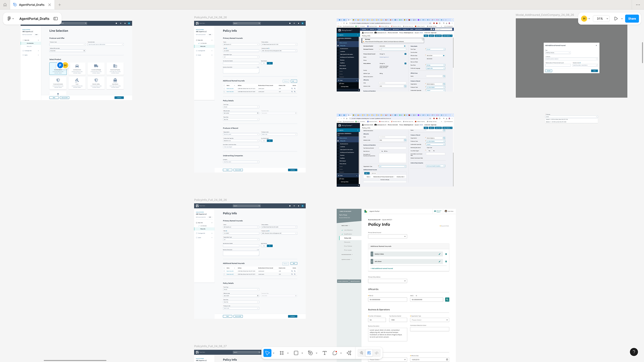The image size is (644, 362).
Task: Select the Pen tool
Action: pos(310,353)
